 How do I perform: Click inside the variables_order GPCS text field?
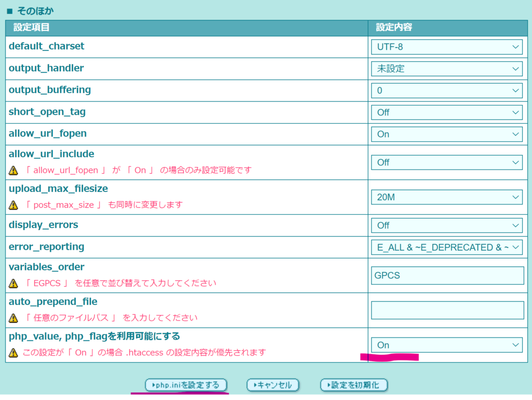[447, 275]
